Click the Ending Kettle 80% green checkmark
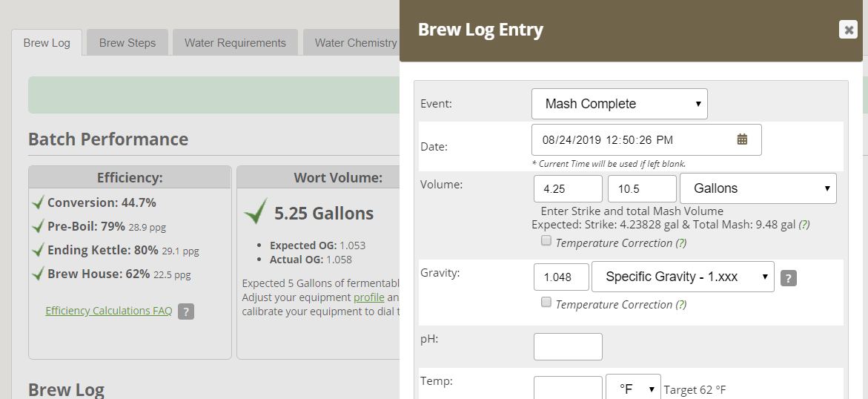 coord(38,250)
